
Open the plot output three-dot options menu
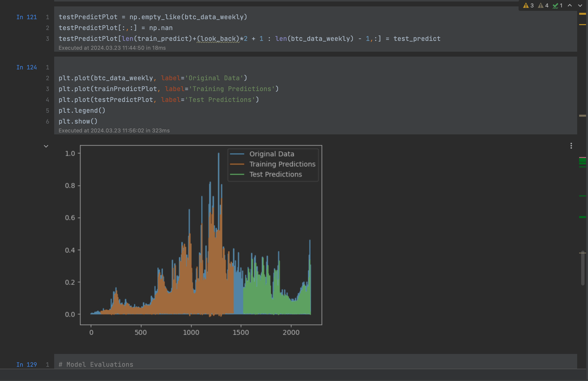pyautogui.click(x=571, y=146)
